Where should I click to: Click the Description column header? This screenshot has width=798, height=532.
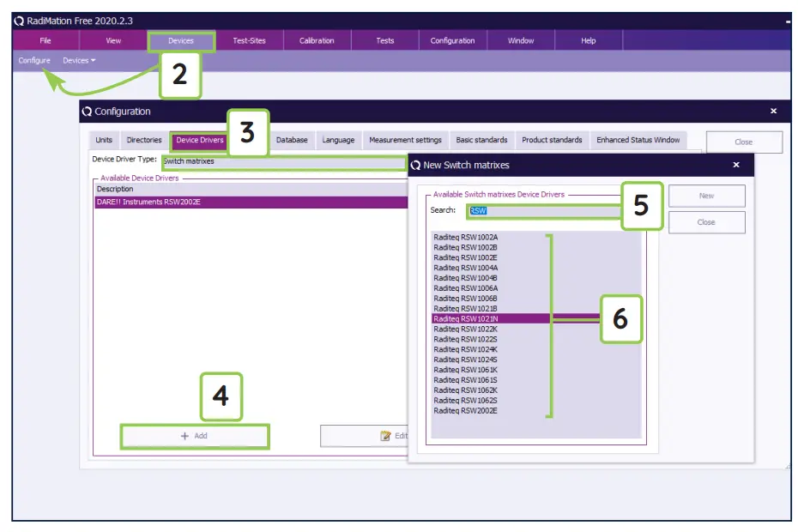251,189
